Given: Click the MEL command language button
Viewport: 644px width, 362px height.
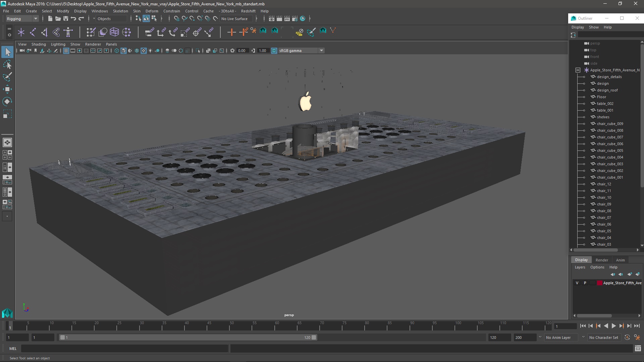Looking at the screenshot, I should click(x=13, y=349).
